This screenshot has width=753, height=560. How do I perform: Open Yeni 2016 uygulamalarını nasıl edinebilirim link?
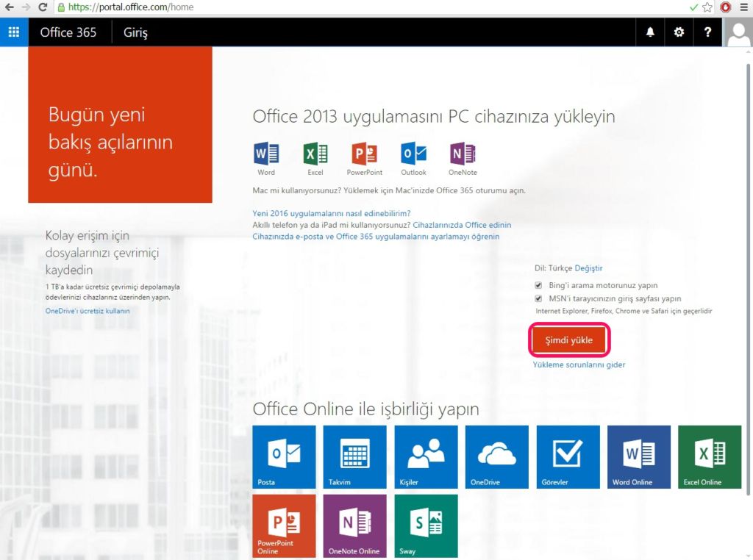coord(332,214)
